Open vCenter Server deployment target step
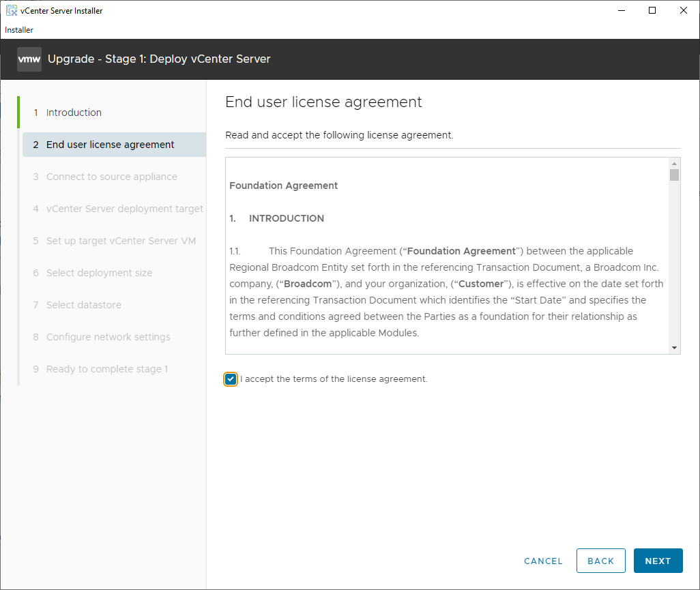Viewport: 700px width, 590px height. coord(124,209)
